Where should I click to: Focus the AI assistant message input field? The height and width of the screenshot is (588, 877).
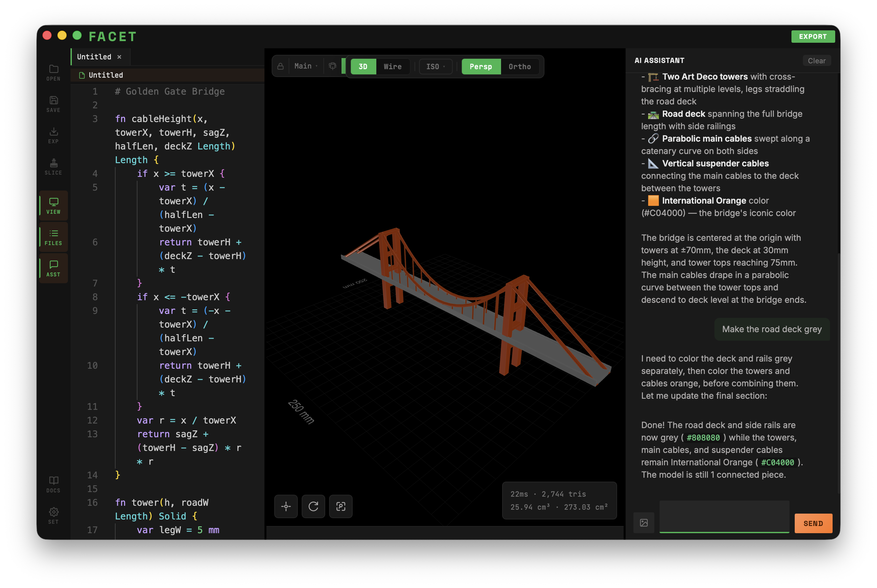(724, 516)
